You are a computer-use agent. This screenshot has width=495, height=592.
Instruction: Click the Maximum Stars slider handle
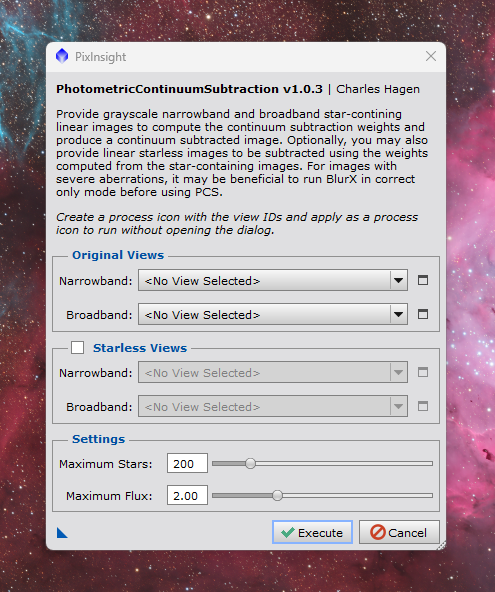(250, 463)
